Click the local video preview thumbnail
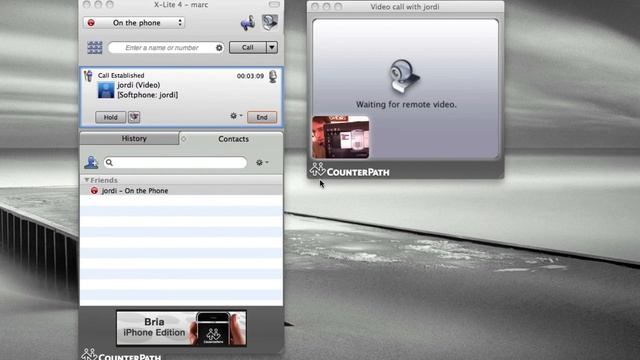The height and width of the screenshot is (360, 640). point(340,137)
